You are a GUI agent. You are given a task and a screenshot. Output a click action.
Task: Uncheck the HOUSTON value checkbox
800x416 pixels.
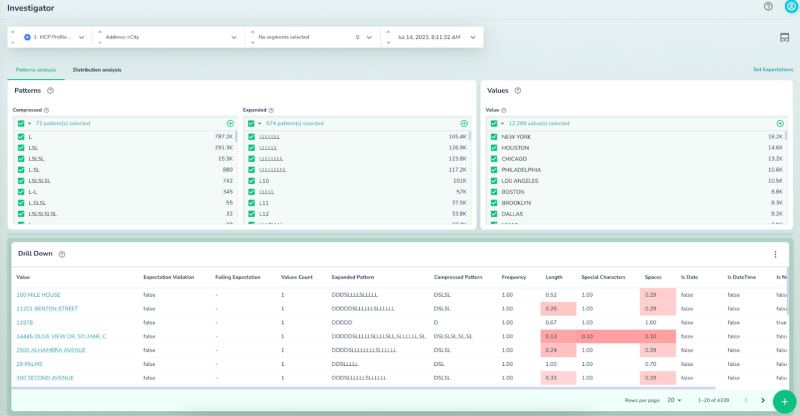click(494, 147)
